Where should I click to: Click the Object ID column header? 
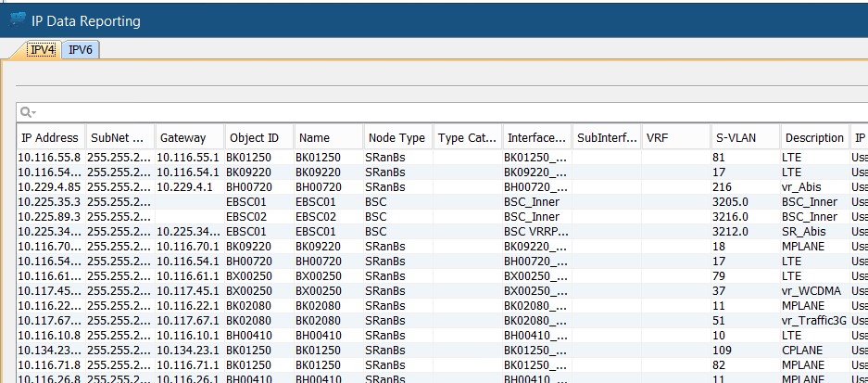click(x=257, y=137)
